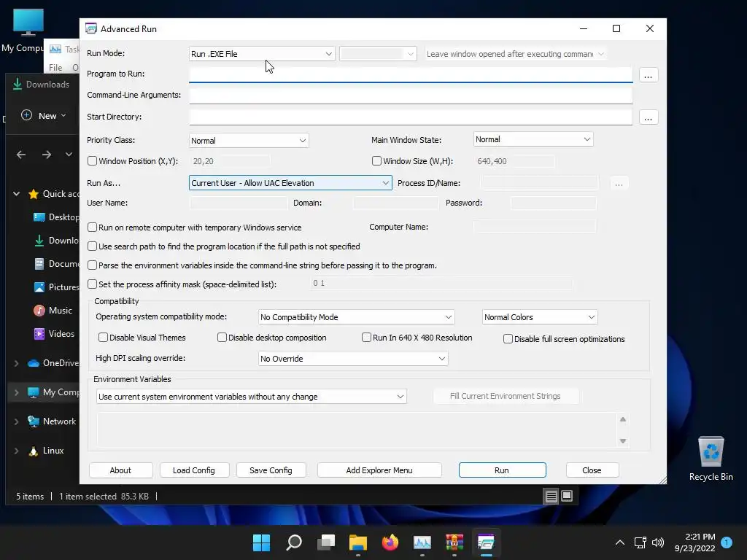Open Network in Explorer sidebar
This screenshot has height=560, width=747.
(x=52, y=421)
